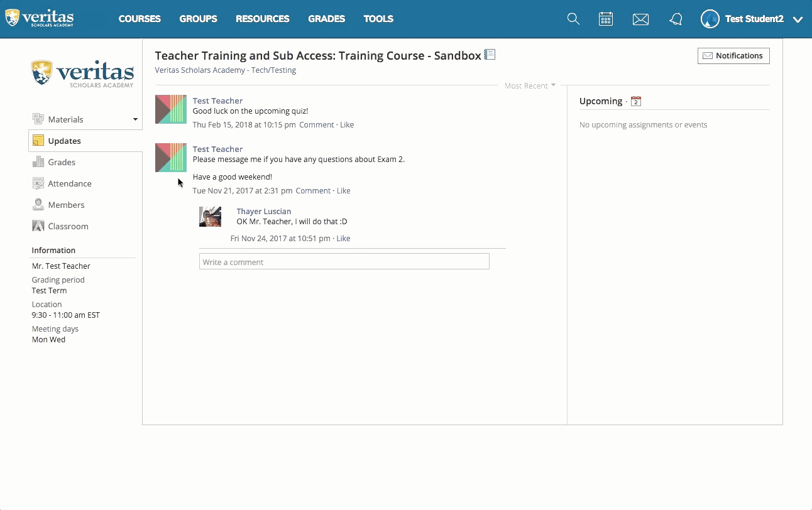Click Test Teacher's avatar on Exam 2 post
812x510 pixels.
171,158
